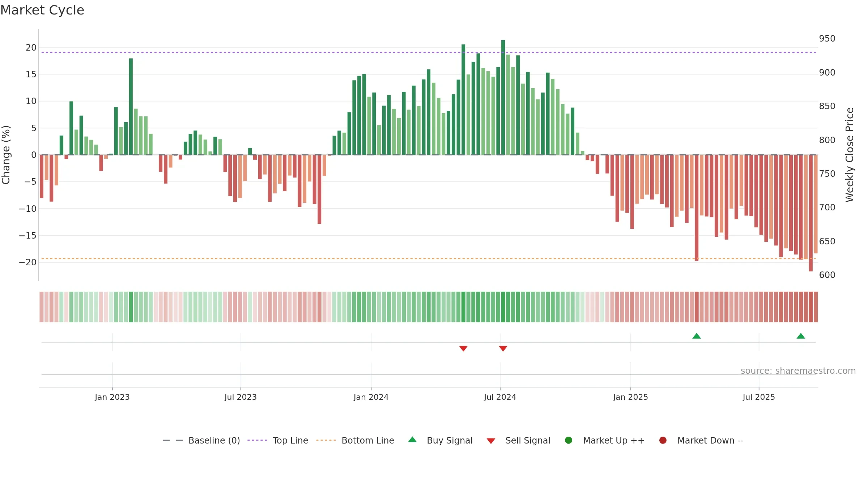
Task: Click the lowest red bar after Jul 2025
Action: point(811,213)
